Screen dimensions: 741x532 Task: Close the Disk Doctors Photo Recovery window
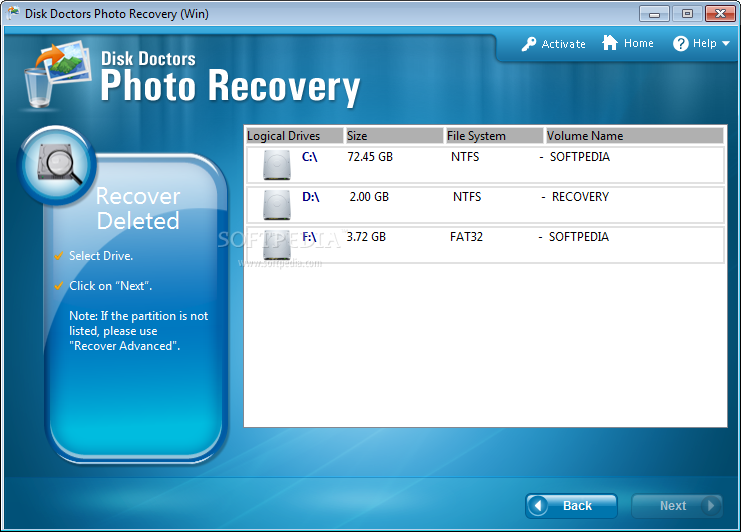point(720,14)
